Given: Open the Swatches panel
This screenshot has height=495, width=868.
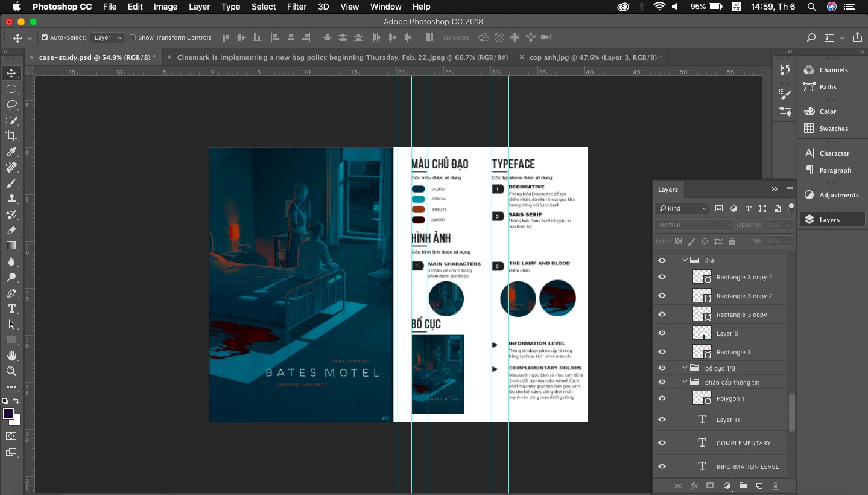Looking at the screenshot, I should [833, 129].
